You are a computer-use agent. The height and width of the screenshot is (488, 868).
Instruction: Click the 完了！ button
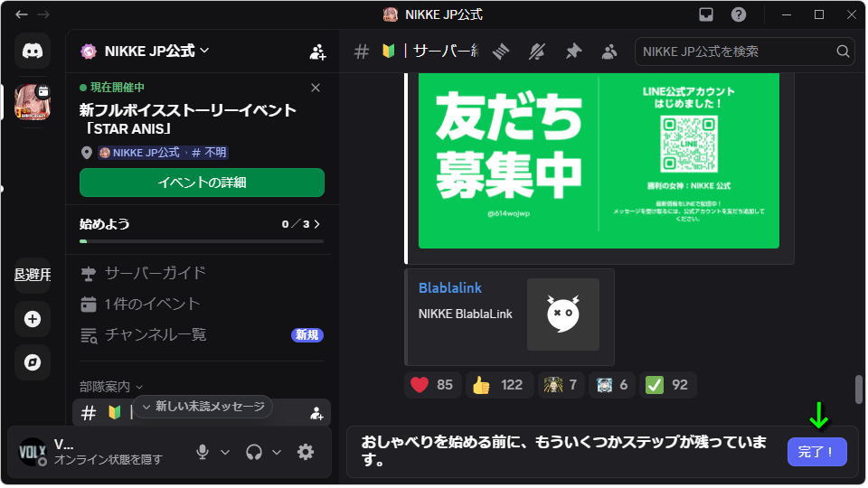pyautogui.click(x=816, y=452)
